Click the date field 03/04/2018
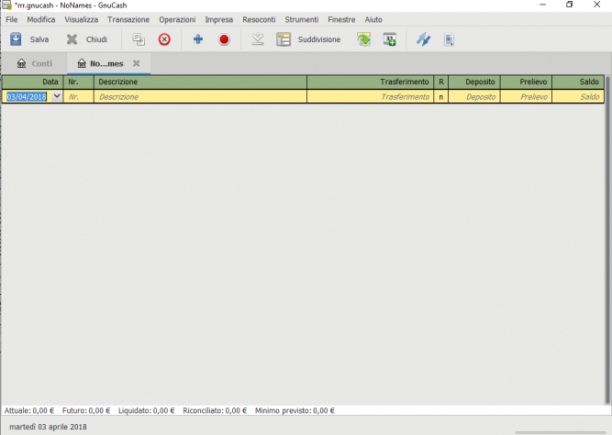The height and width of the screenshot is (435, 612). (x=27, y=97)
